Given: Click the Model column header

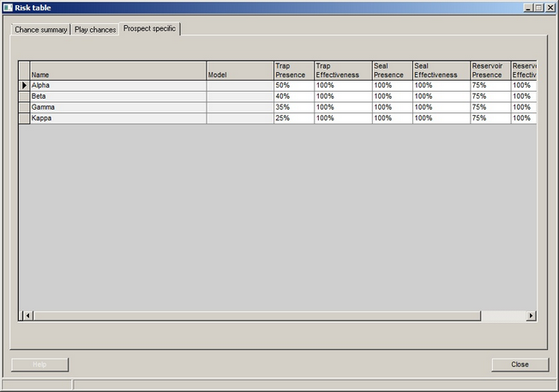Looking at the screenshot, I should tap(239, 70).
